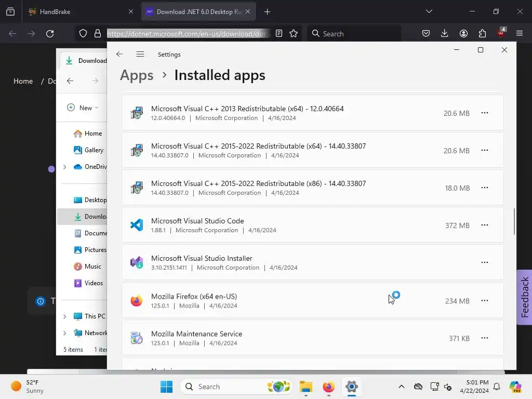Open more options for Visual C++ 2015-2022 x64

coord(485,150)
